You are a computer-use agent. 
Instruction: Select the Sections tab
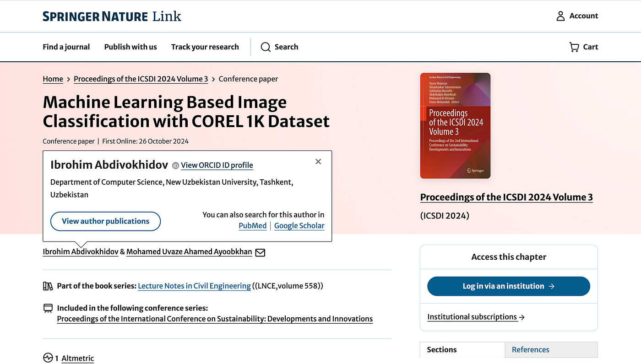click(442, 350)
